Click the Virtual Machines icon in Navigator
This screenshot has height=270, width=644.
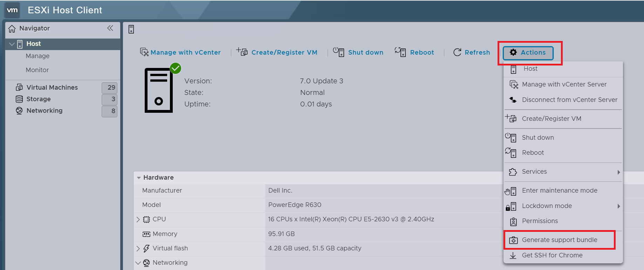point(19,88)
